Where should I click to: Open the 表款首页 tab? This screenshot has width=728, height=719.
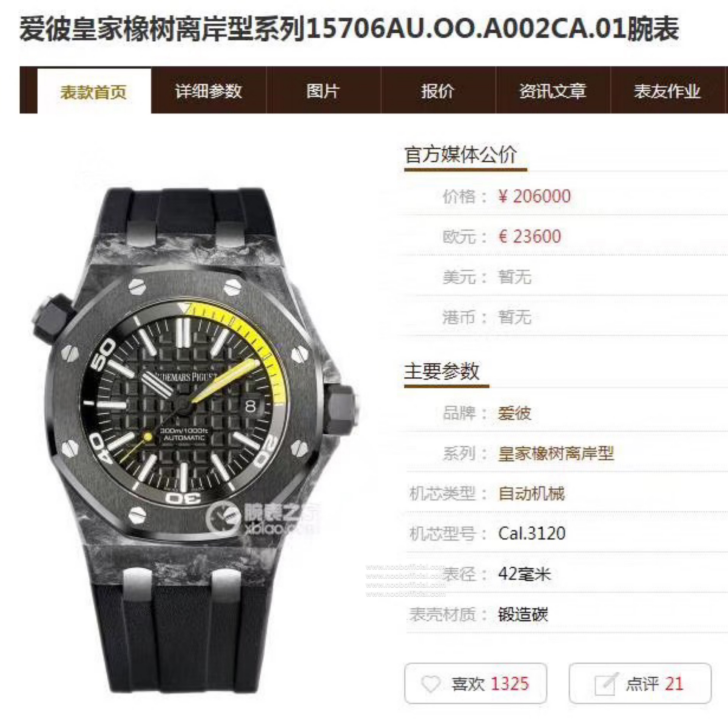click(x=94, y=91)
